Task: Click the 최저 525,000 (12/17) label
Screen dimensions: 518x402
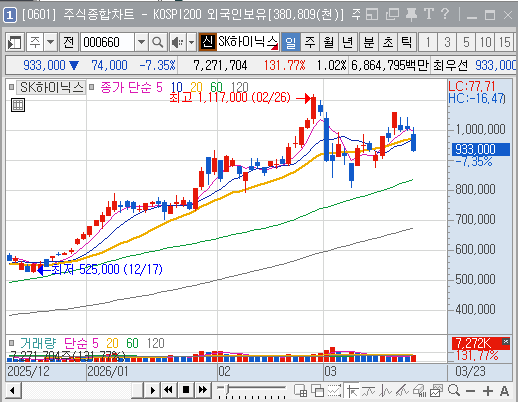Action: pos(107,269)
